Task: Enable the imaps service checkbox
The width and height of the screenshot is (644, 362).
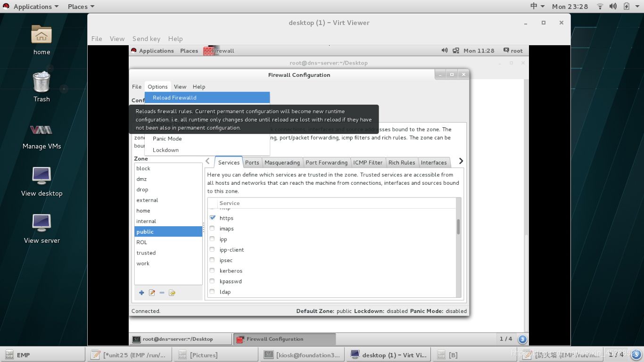Action: 212,229
